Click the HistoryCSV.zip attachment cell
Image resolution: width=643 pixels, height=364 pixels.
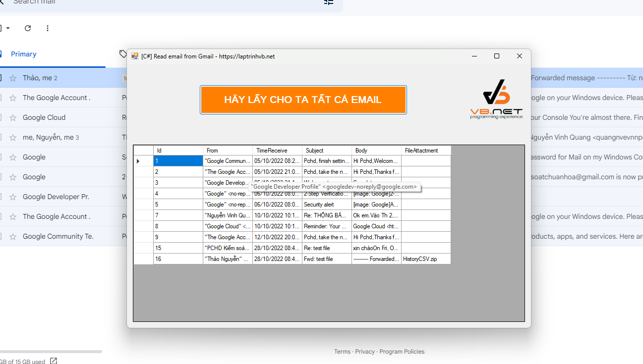tap(426, 259)
